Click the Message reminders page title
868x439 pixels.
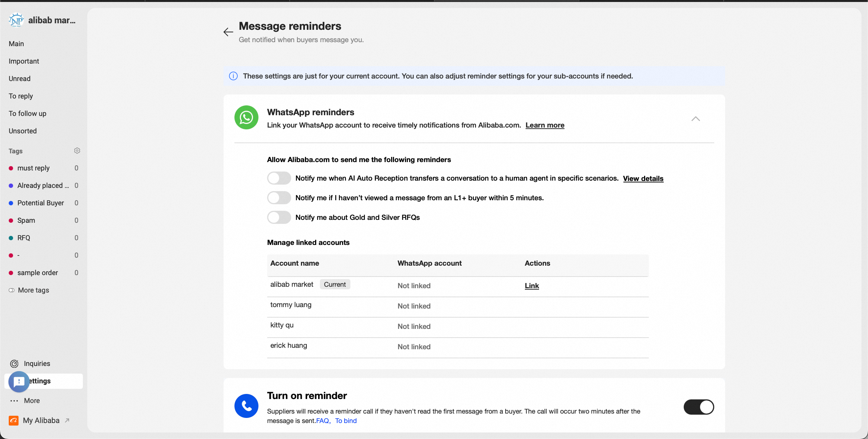290,26
